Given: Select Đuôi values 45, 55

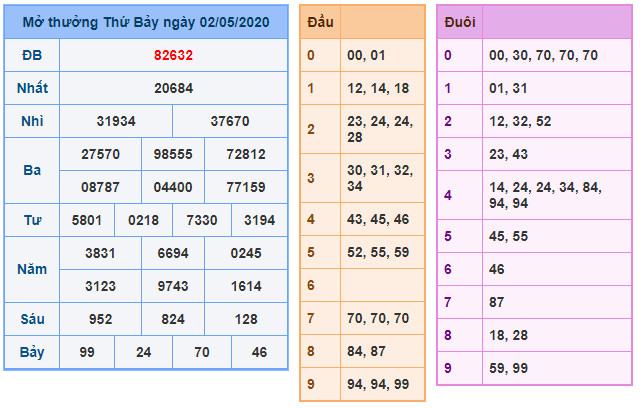Looking at the screenshot, I should tap(508, 236).
